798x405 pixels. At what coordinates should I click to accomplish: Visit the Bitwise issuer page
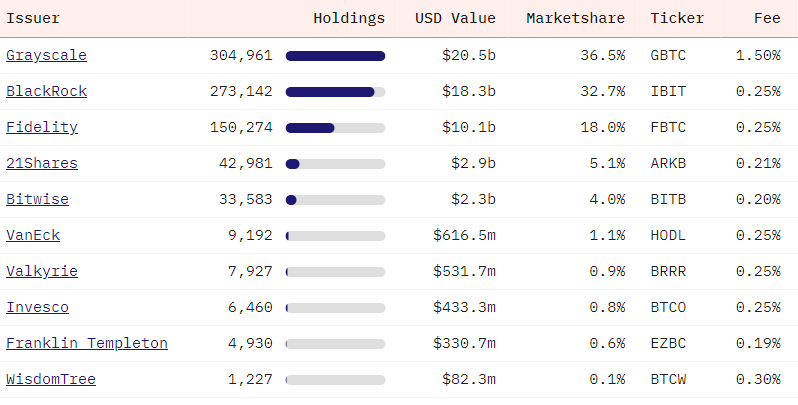coord(37,199)
